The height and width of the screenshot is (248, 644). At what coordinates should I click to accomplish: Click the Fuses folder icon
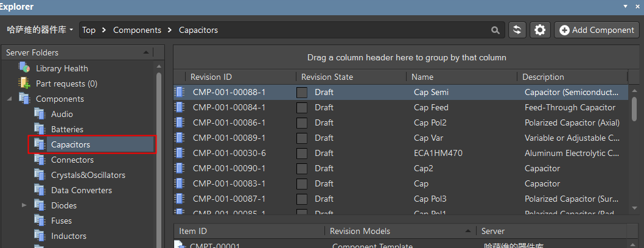(x=40, y=221)
